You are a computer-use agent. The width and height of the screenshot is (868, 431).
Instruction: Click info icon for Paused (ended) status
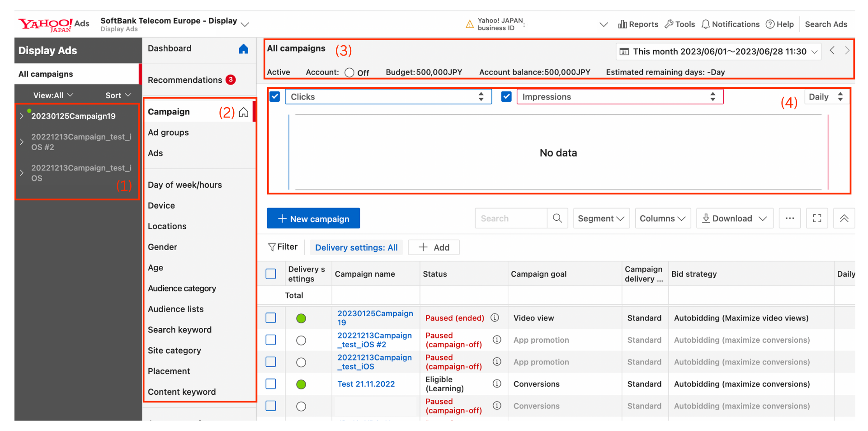[x=495, y=317]
